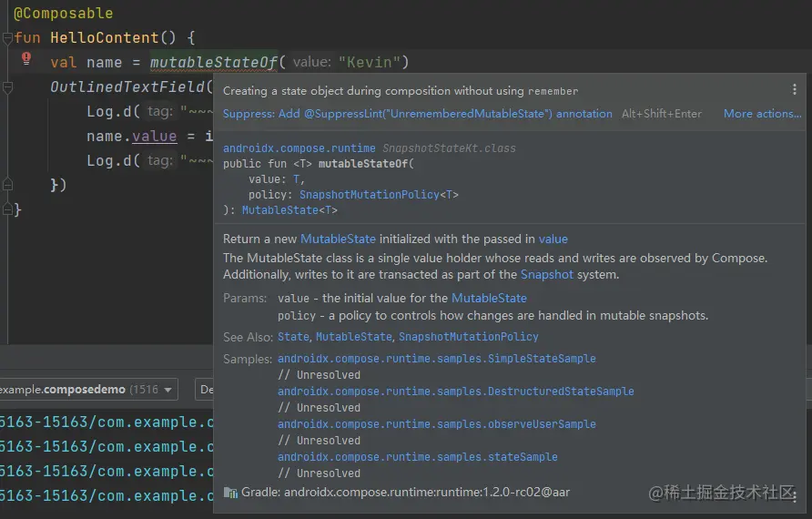Click the OutlinedTextField call in editor
This screenshot has width=812, height=519.
pos(127,87)
